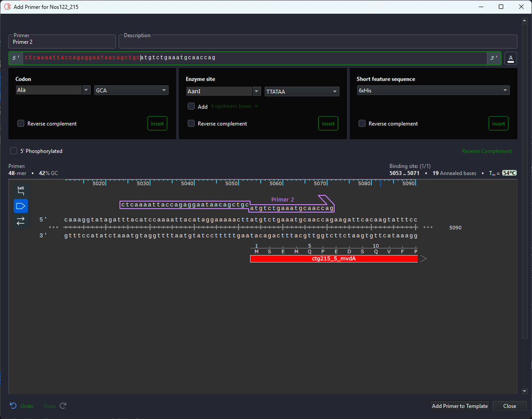The height and width of the screenshot is (419, 532).
Task: Open the primer text color button
Action: pyautogui.click(x=511, y=58)
